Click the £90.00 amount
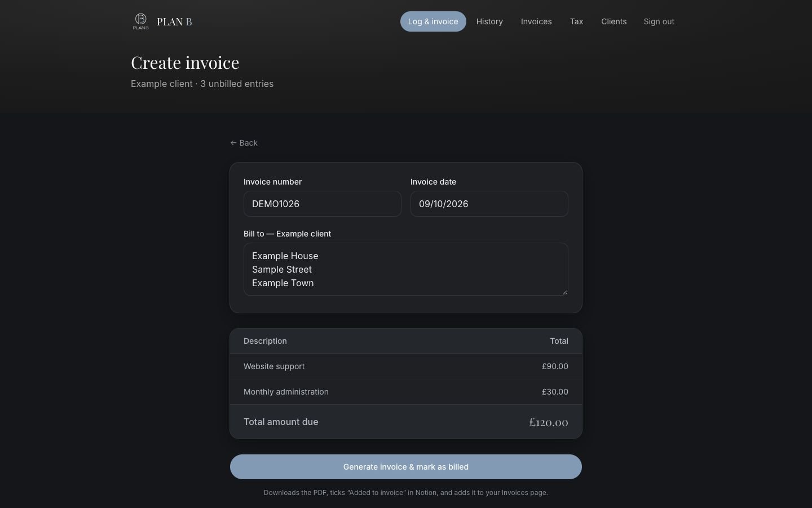The image size is (812, 508). [x=555, y=366]
